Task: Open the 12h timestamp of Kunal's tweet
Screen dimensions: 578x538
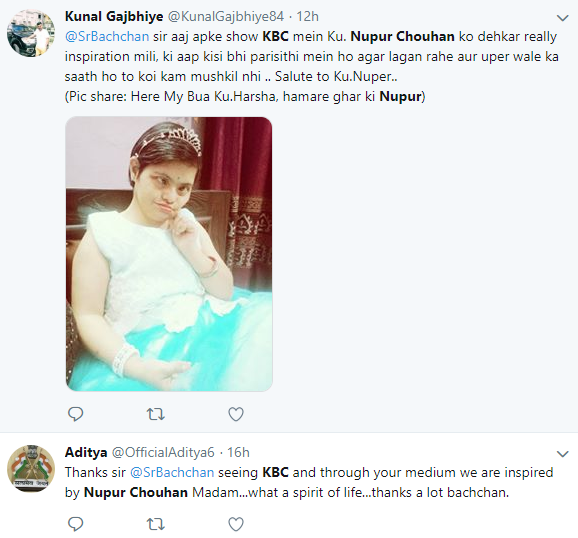Action: pos(307,17)
